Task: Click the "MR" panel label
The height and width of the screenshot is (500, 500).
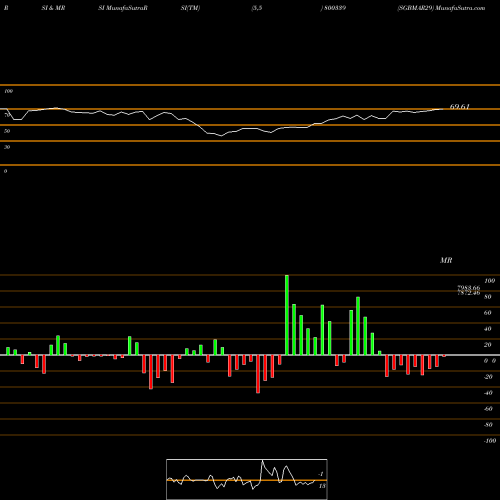Action: click(x=446, y=260)
